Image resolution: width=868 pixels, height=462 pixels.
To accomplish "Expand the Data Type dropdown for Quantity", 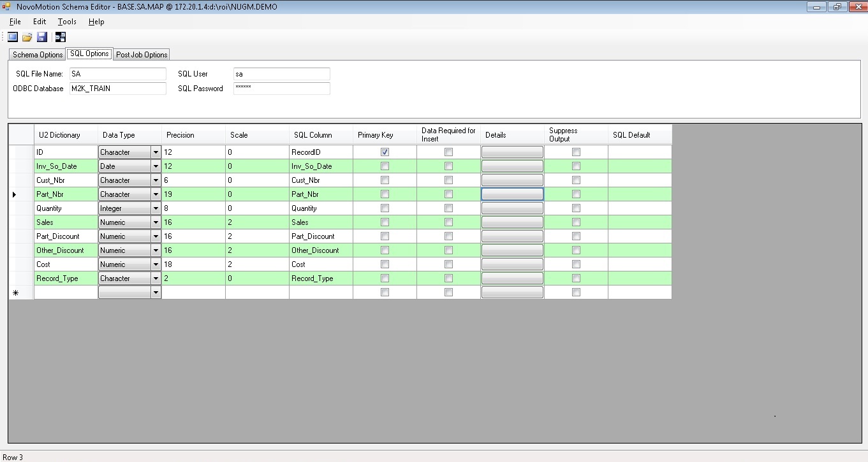I will [156, 208].
